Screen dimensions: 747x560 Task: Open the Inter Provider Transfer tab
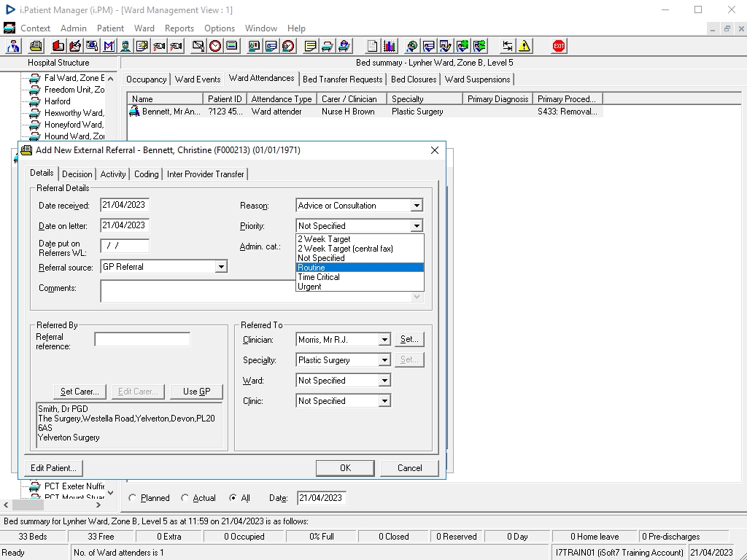(x=205, y=174)
